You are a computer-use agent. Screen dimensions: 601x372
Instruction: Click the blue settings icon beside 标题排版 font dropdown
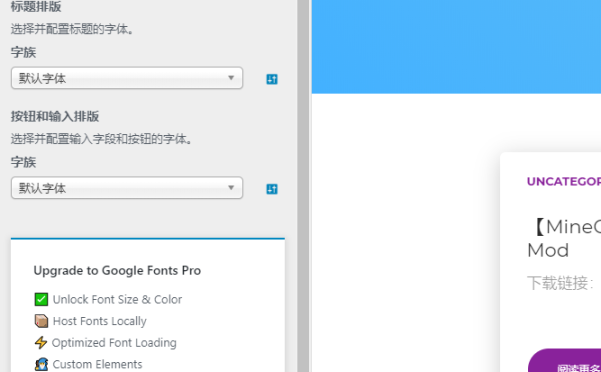272,79
